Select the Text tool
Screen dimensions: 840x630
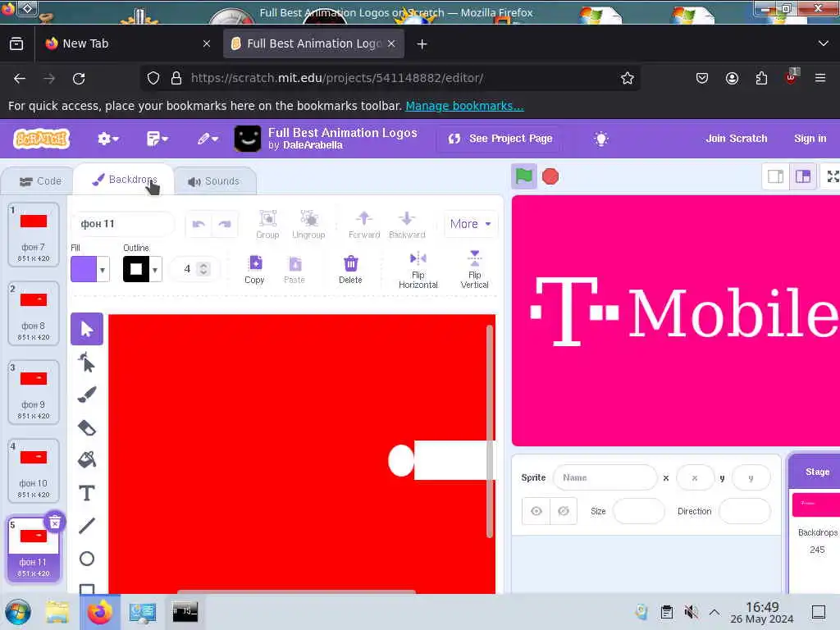(x=87, y=493)
